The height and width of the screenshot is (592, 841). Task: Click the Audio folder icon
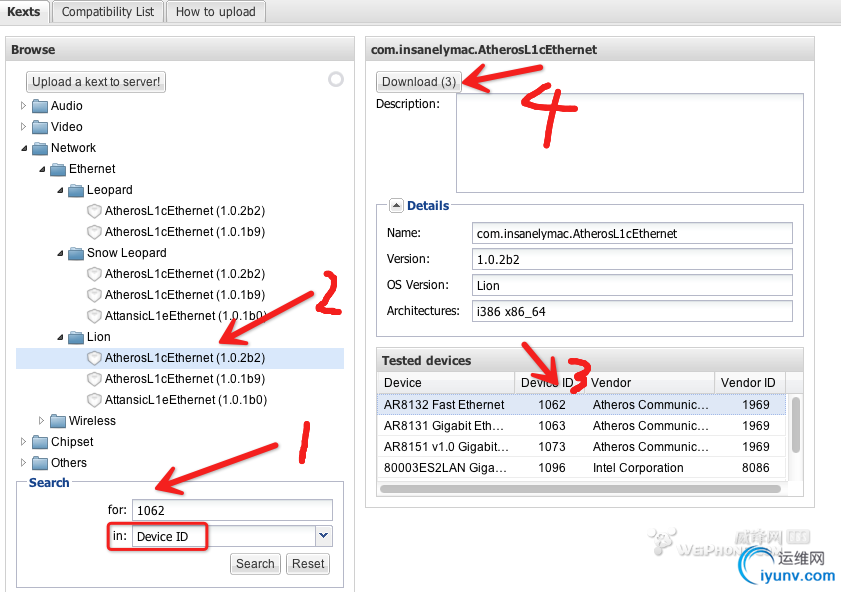coord(40,106)
